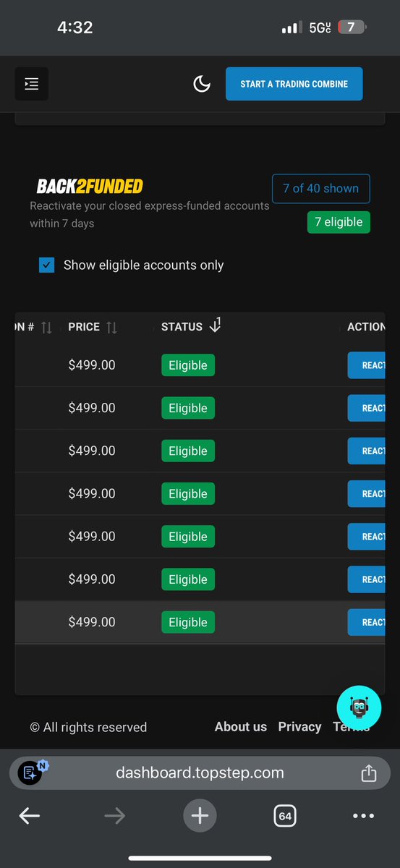Viewport: 400px width, 868px height.
Task: Tap the browser share icon
Action: point(369,773)
